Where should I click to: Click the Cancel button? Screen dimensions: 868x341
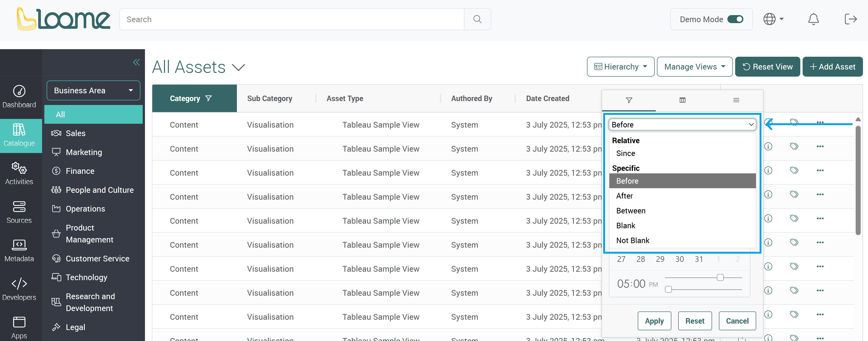(737, 321)
